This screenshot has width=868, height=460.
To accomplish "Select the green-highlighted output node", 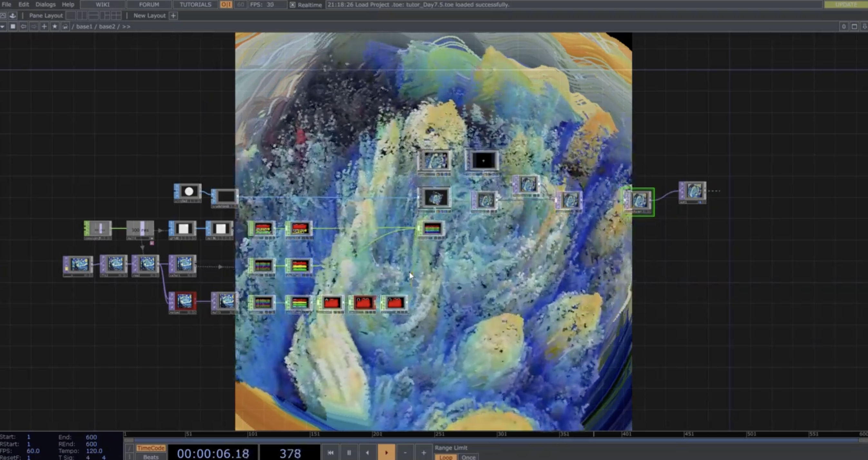I will pos(639,201).
